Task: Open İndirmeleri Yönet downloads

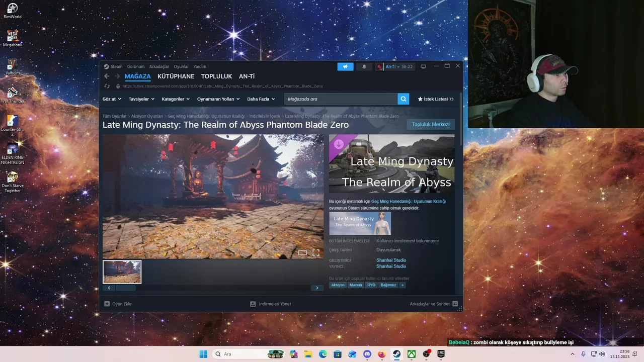Action: point(271,304)
